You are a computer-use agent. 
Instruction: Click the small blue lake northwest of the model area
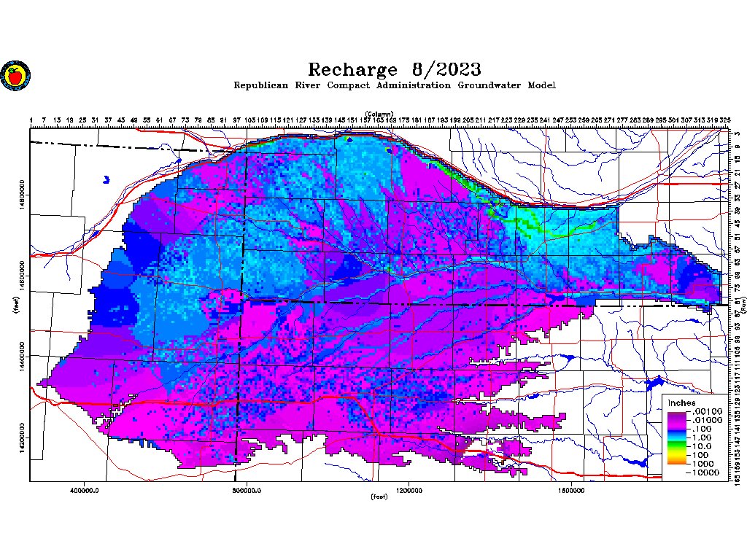107,180
